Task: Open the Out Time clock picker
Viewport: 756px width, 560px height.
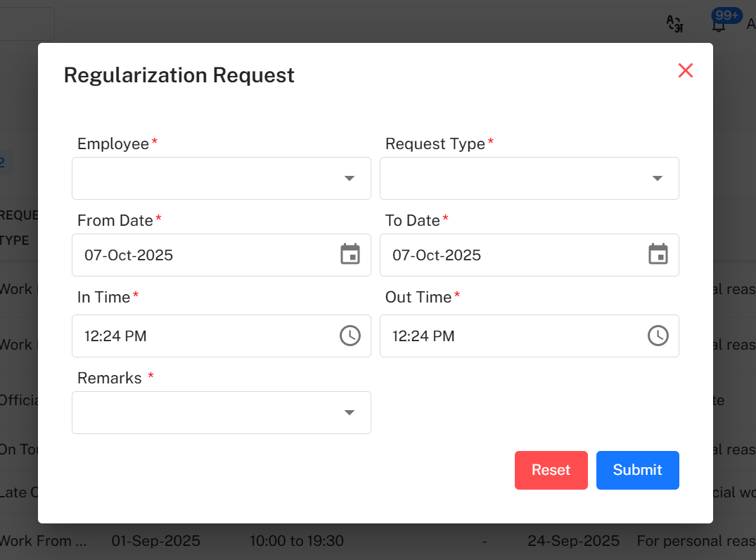Action: coord(658,336)
